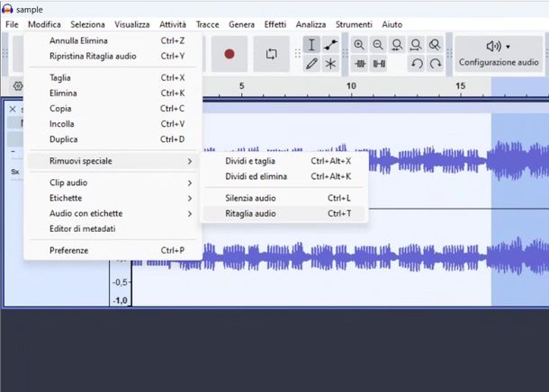Open the Genera menu
The image size is (549, 392).
tap(241, 24)
